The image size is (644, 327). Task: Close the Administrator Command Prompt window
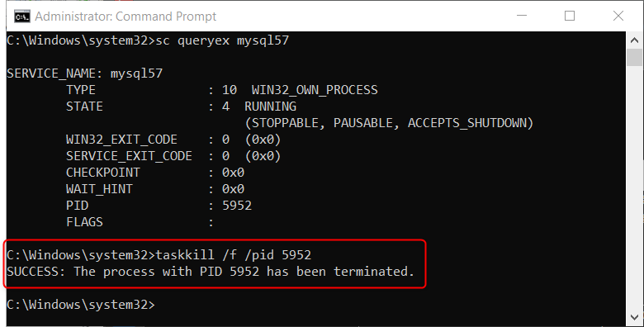[618, 16]
